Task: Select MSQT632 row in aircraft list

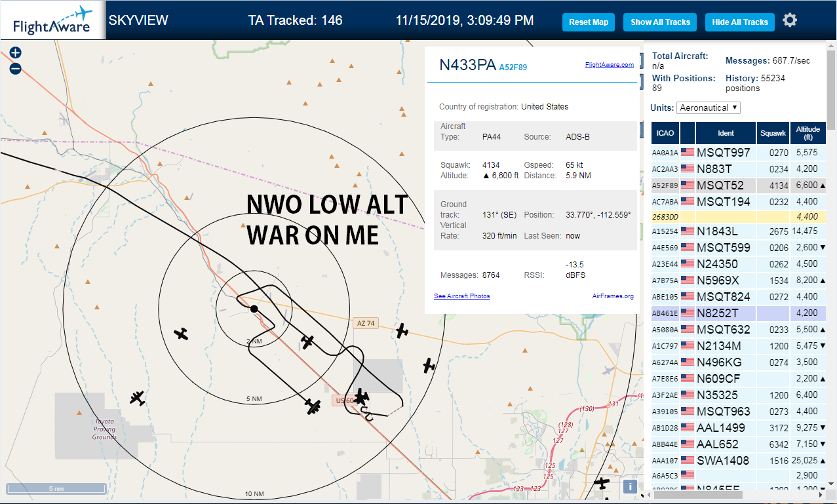Action: [x=739, y=330]
